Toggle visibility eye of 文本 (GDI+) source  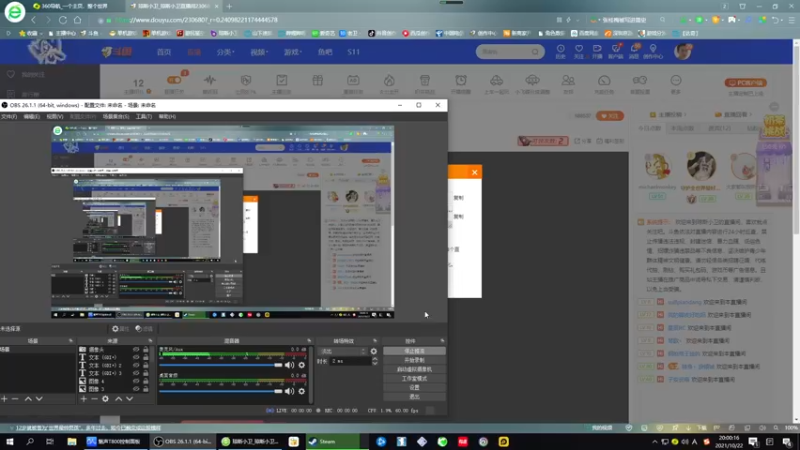[136, 357]
